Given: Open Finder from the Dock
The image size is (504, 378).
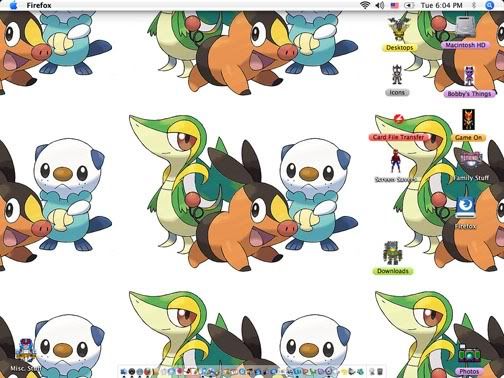Looking at the screenshot, I should point(124,372).
